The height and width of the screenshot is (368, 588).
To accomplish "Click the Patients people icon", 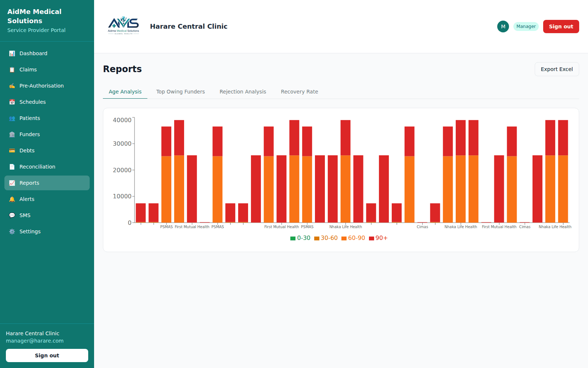I will pos(12,118).
